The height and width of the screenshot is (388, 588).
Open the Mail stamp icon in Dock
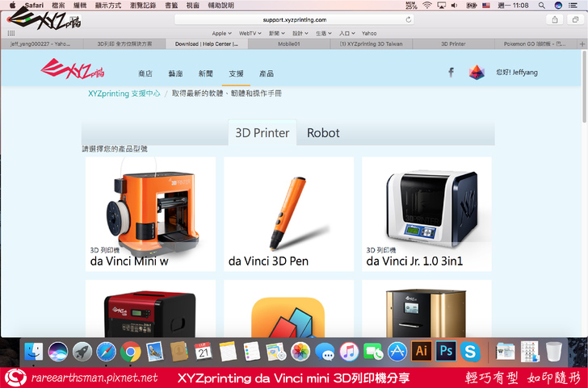[x=154, y=352]
